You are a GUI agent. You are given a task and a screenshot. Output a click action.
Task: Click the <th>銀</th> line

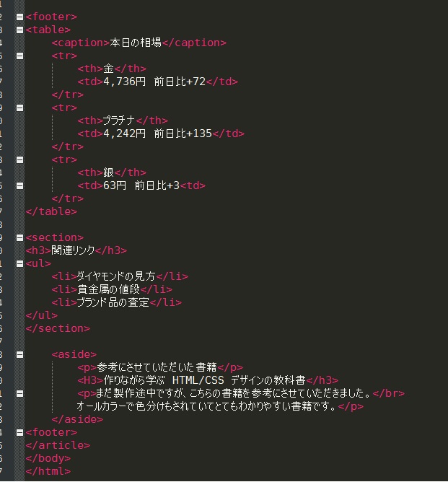112,172
